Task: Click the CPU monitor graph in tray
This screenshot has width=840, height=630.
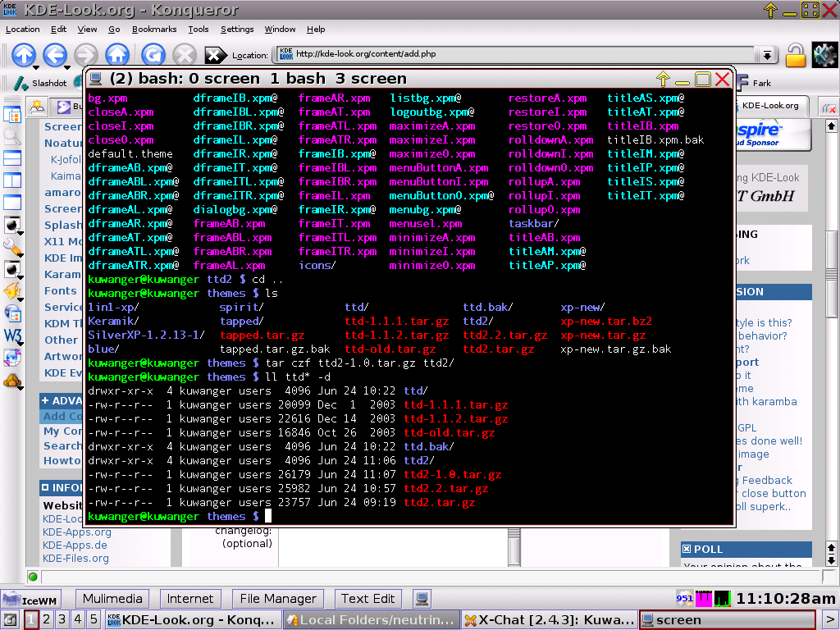Action: (x=723, y=598)
